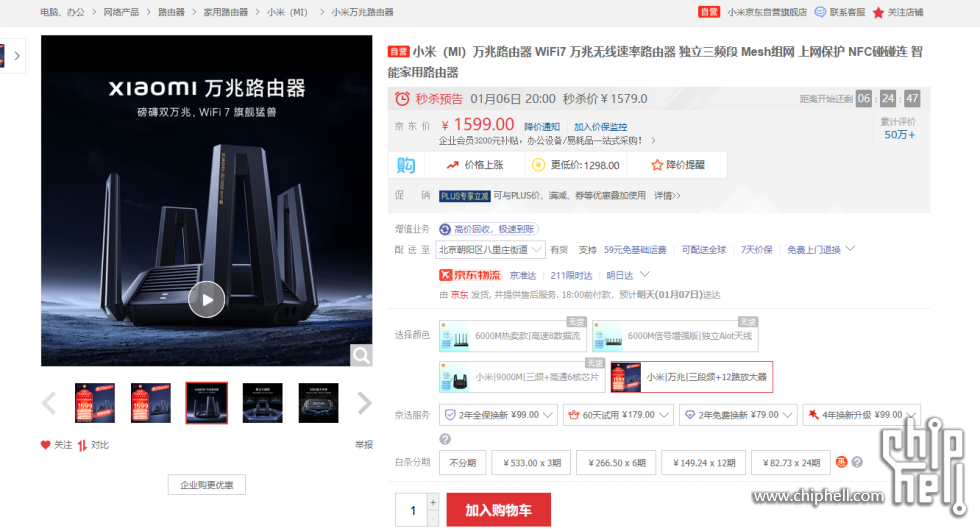Click the 加入价保监控 link
The image size is (980, 531).
pyautogui.click(x=600, y=127)
